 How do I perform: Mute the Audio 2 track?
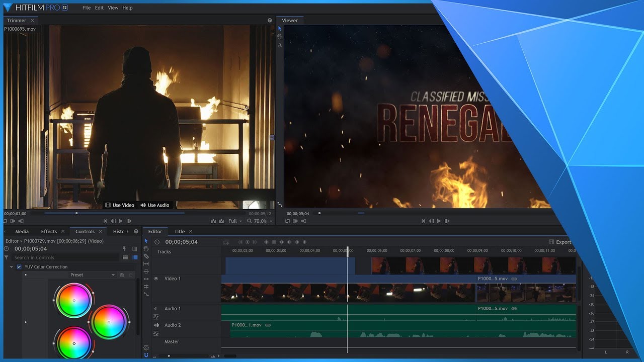[x=156, y=325]
